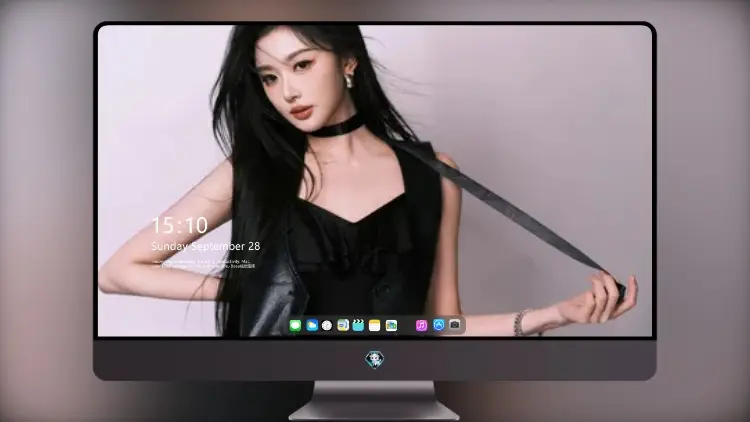This screenshot has height=422, width=750.
Task: Click the Sunday September 28 date text
Action: pyautogui.click(x=206, y=246)
